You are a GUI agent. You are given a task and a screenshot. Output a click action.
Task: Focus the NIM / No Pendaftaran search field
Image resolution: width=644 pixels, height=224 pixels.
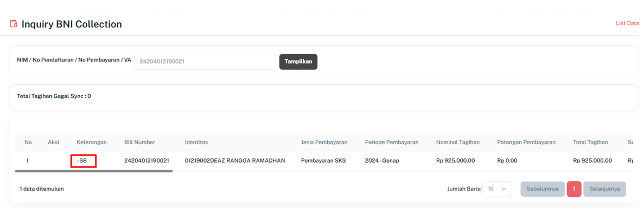click(205, 62)
